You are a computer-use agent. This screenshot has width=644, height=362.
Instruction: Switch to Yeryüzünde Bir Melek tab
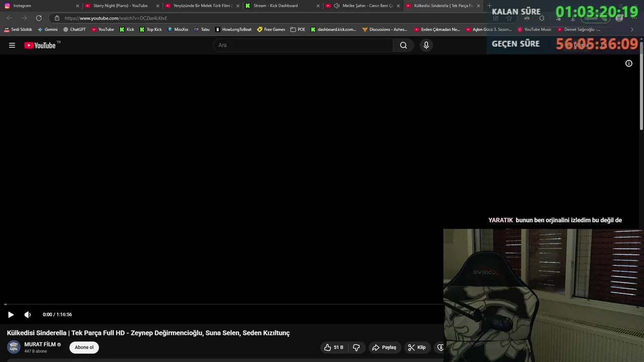pos(201,6)
